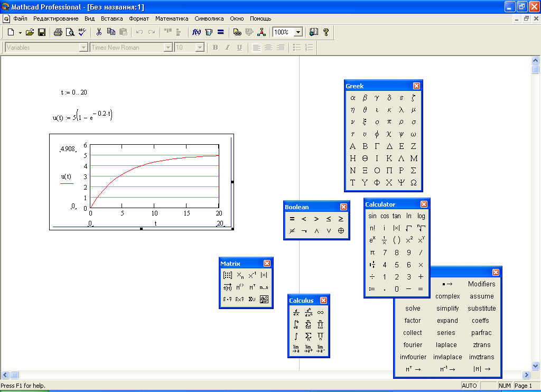
Task: Open the 100% zoom dropdown
Action: tap(299, 32)
